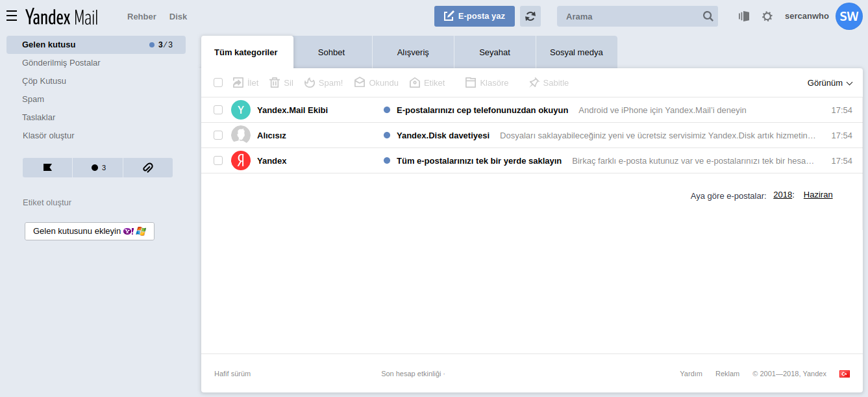Open Gönderilmiş Postalar folder
868x397 pixels.
(x=61, y=63)
